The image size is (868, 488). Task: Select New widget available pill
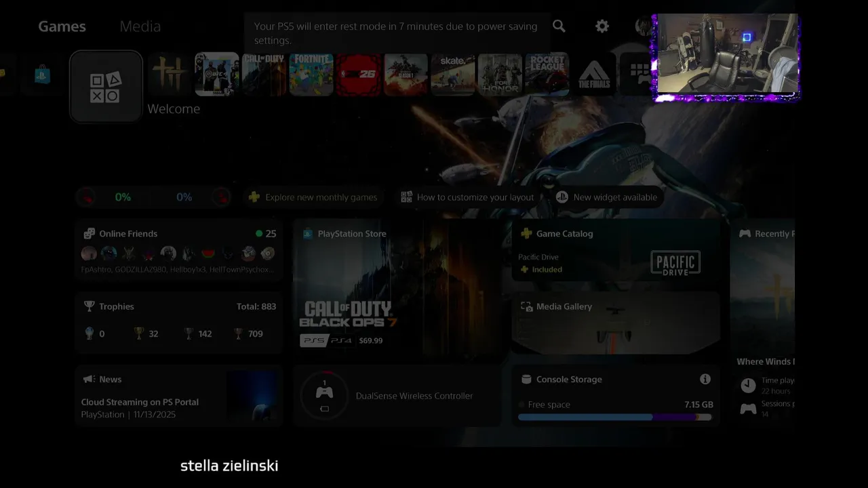coord(606,197)
